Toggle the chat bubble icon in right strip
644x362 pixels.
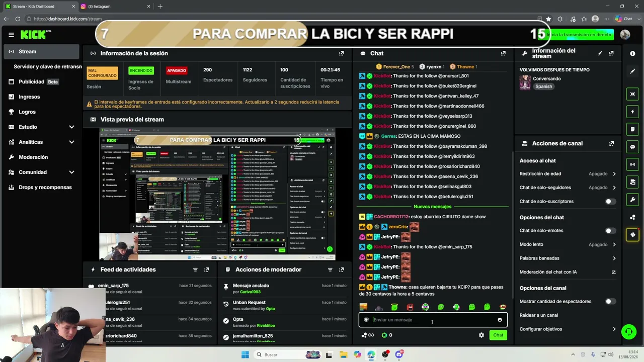point(632,147)
